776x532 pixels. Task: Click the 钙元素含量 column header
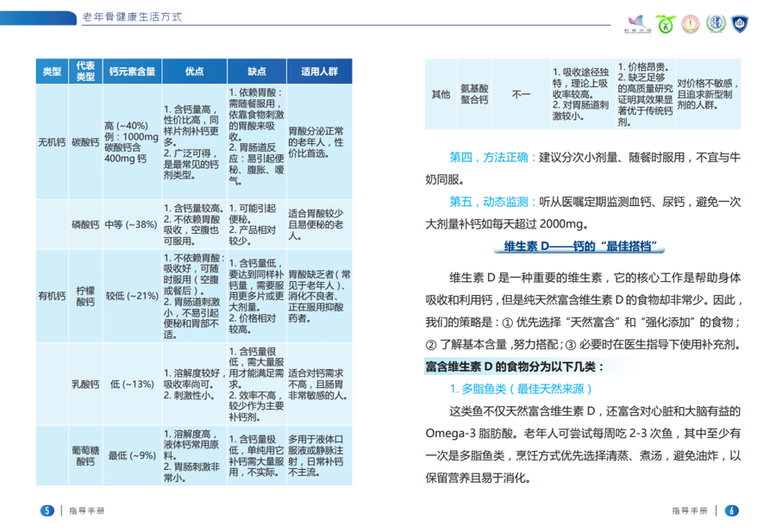(132, 72)
